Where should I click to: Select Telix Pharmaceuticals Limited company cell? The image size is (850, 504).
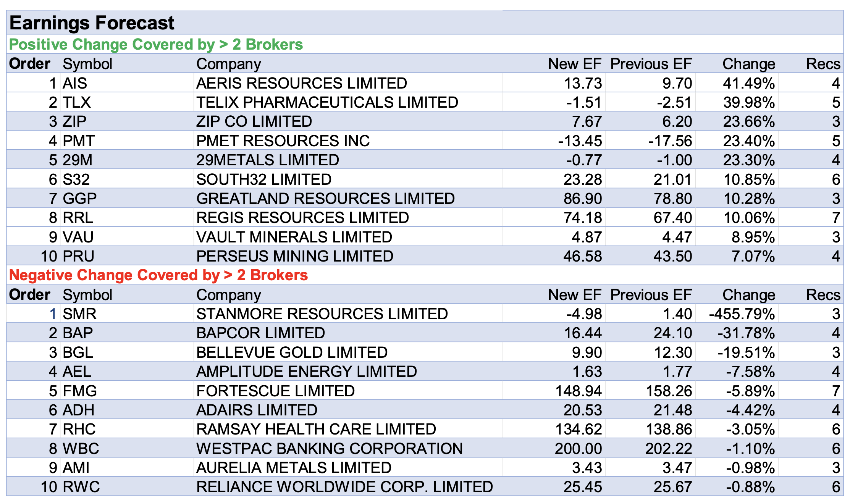327,102
